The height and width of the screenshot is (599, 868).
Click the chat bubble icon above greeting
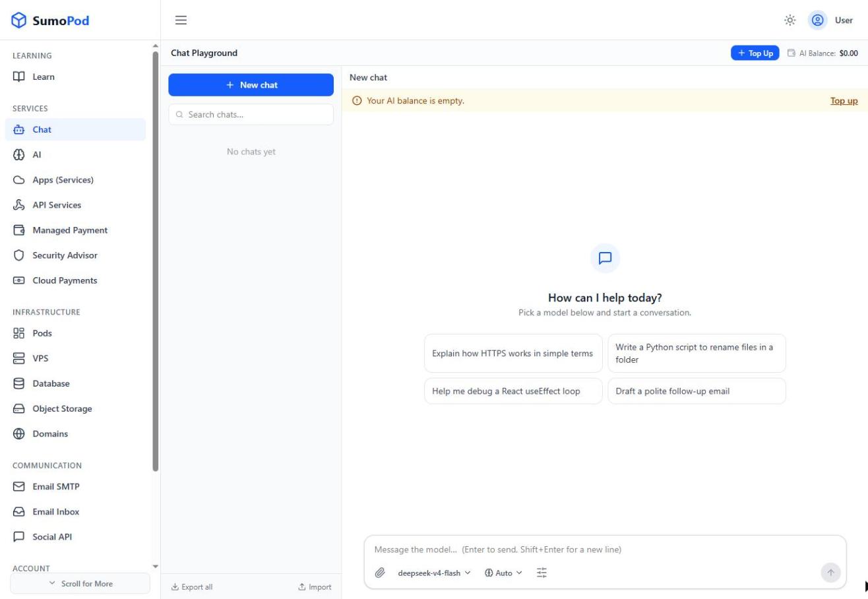605,258
